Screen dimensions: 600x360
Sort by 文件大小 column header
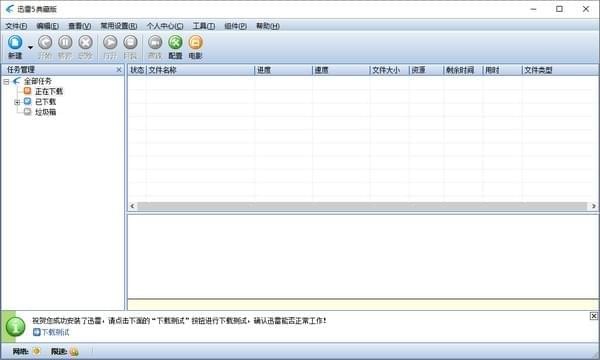coord(390,70)
